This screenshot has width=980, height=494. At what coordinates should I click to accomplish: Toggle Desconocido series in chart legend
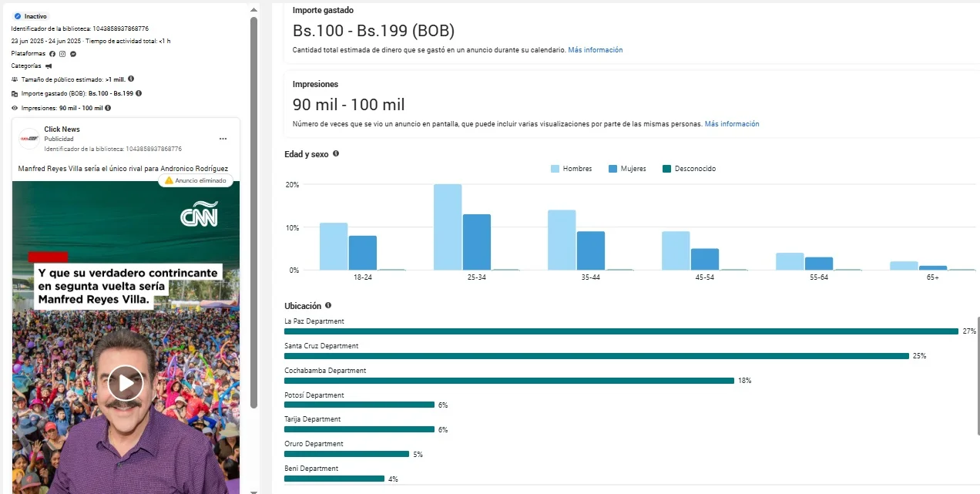point(689,169)
